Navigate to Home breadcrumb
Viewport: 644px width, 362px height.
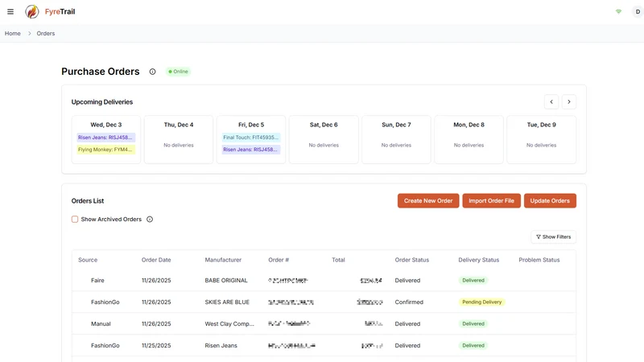13,33
